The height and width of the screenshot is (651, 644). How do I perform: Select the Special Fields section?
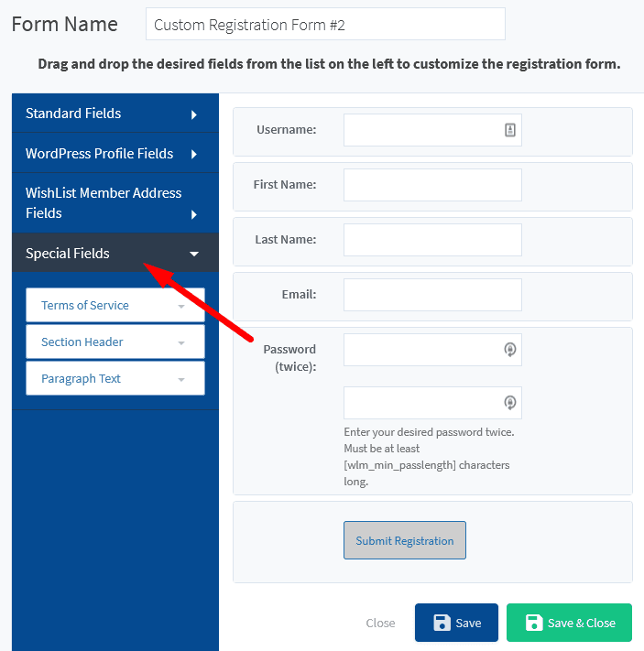point(115,253)
